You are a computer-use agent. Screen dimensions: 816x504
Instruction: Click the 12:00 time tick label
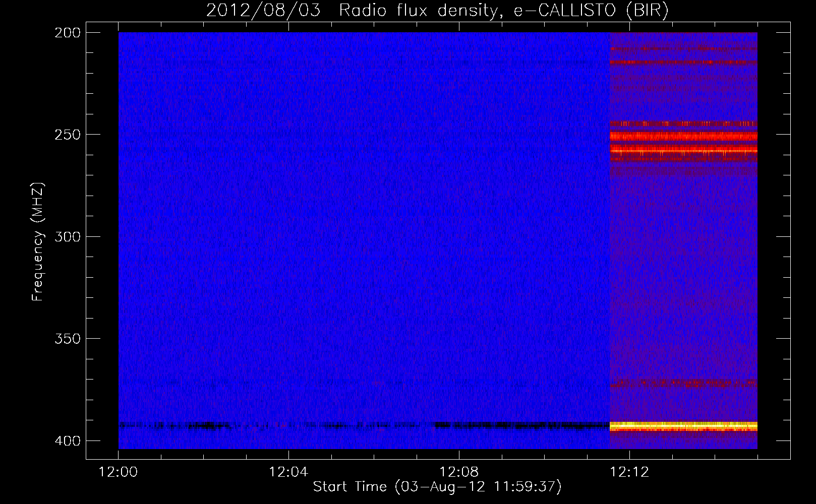click(x=118, y=472)
